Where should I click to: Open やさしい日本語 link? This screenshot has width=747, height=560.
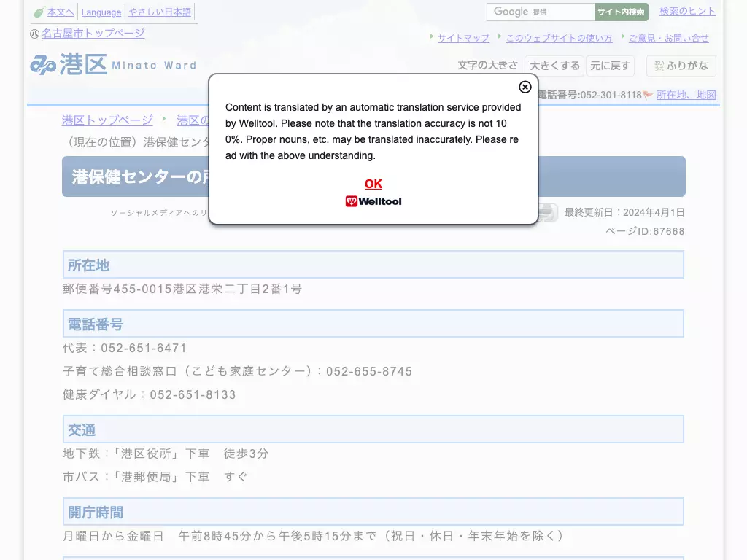pyautogui.click(x=160, y=12)
